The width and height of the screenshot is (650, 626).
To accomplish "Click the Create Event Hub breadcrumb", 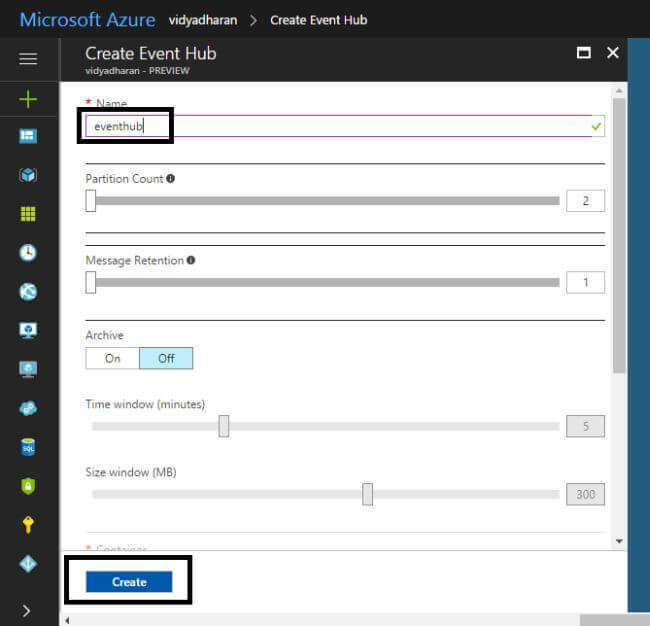I will pyautogui.click(x=318, y=20).
